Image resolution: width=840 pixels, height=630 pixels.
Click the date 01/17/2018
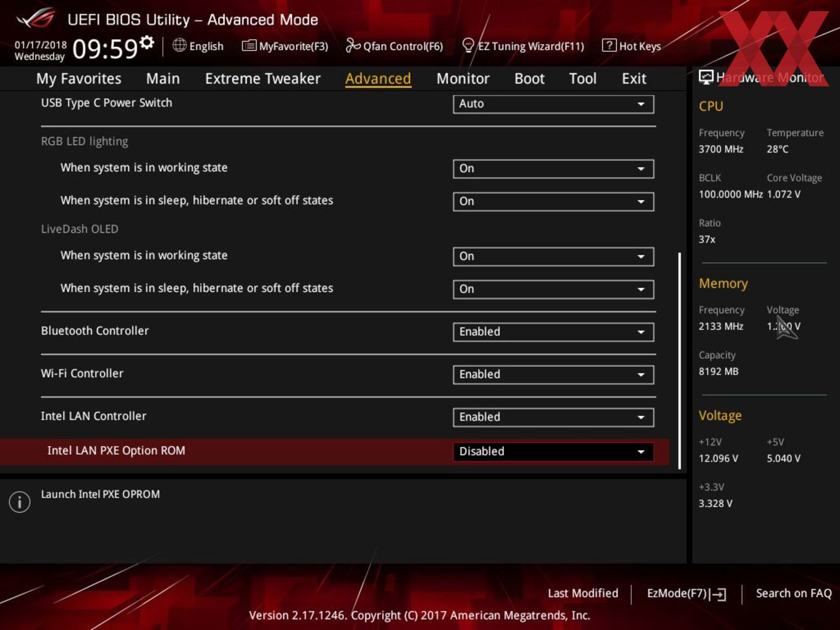(41, 45)
